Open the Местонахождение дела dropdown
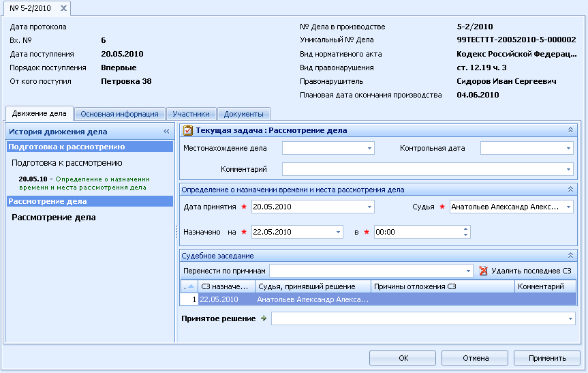The height and width of the screenshot is (373, 588). pos(369,148)
